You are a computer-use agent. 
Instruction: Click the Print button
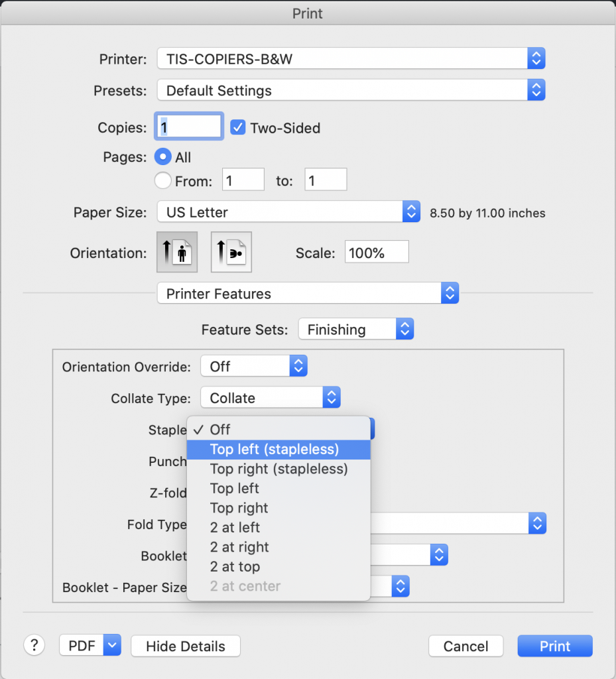click(554, 646)
